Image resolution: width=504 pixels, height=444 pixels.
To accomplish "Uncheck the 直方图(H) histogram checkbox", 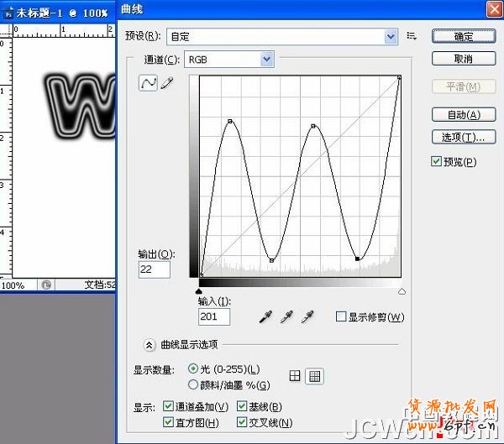I will 169,422.
